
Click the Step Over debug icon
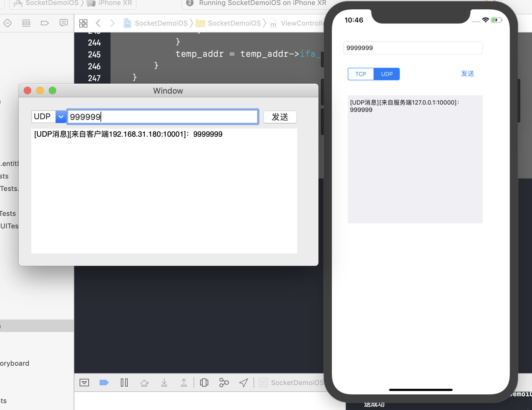click(x=144, y=383)
